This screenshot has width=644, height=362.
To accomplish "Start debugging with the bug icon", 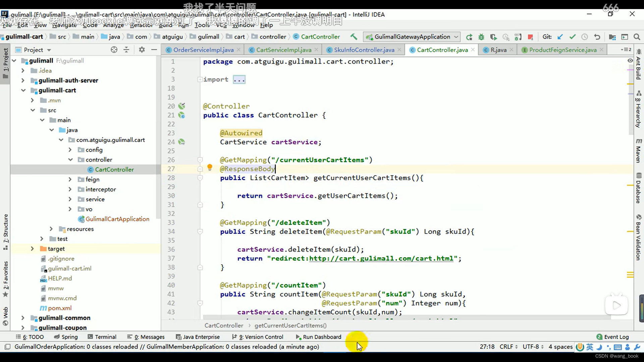I will [481, 37].
